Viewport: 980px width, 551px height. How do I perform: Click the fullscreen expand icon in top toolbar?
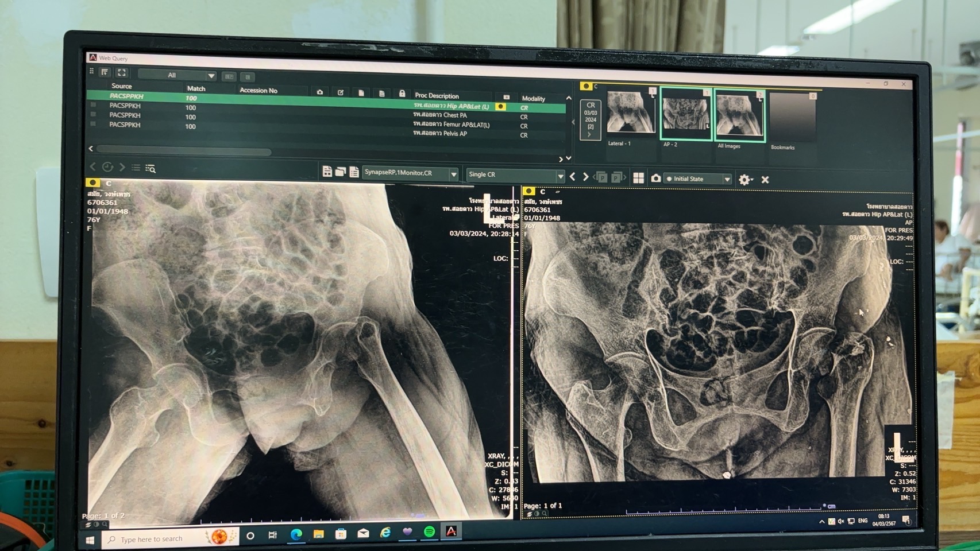tap(122, 73)
